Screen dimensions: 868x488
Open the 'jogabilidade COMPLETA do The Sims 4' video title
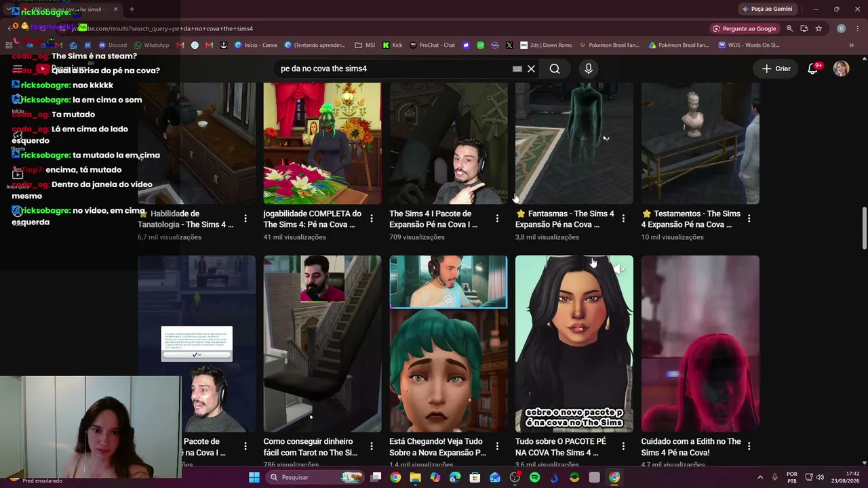tap(313, 219)
